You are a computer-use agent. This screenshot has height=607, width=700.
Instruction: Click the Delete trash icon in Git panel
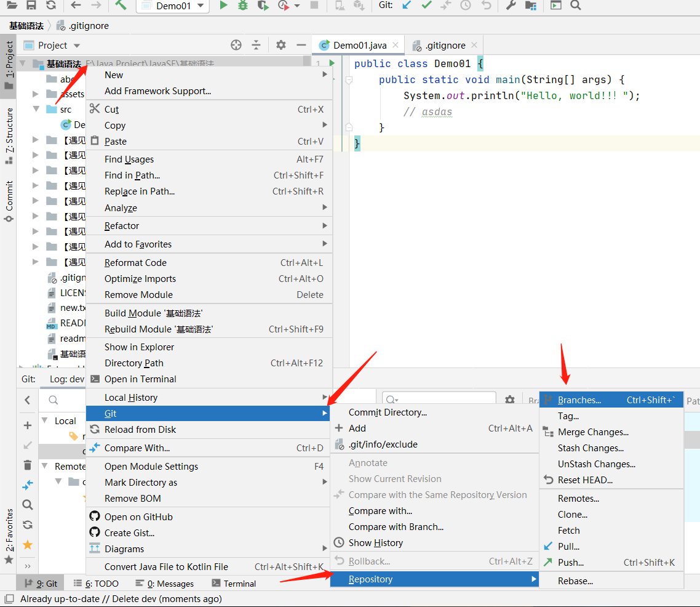[x=27, y=465]
